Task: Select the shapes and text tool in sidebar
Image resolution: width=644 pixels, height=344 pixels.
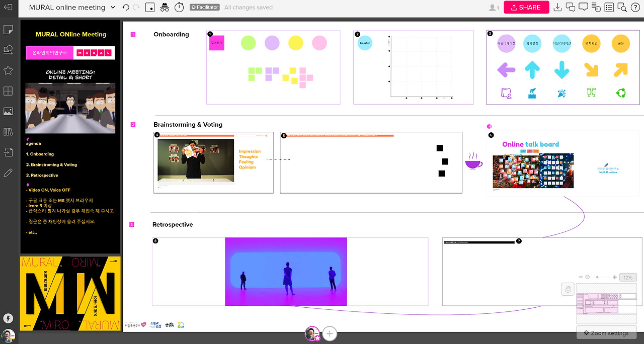Action: click(8, 50)
